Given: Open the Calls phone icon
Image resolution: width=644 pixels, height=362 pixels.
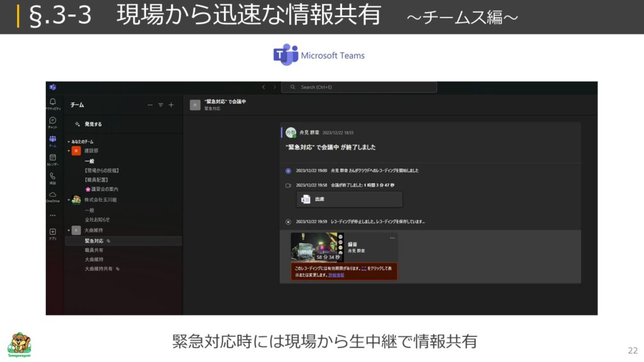Looking at the screenshot, I should [53, 177].
